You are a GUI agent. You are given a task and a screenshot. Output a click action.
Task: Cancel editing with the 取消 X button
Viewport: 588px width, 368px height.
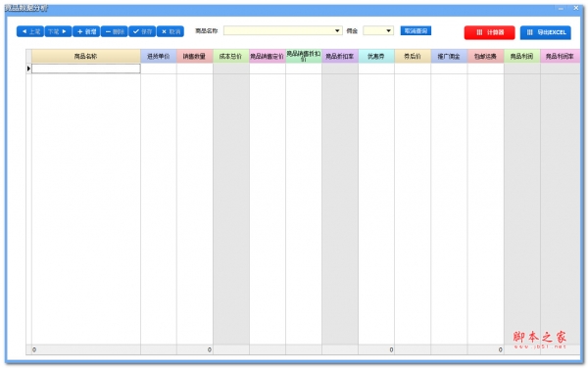tap(171, 32)
